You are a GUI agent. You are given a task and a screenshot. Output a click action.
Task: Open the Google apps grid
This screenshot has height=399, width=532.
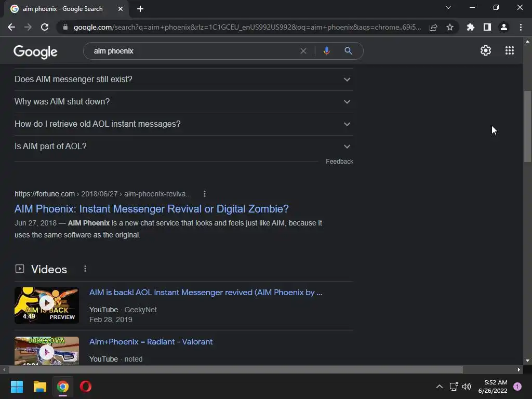pyautogui.click(x=510, y=50)
